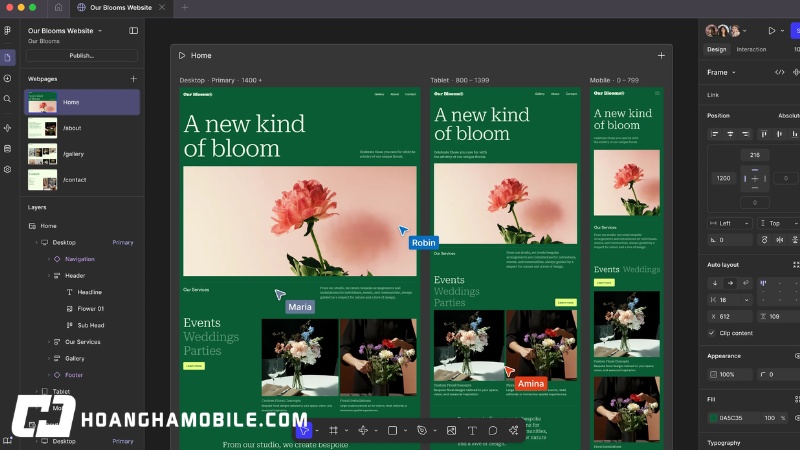Expand the Our Services layer
This screenshot has height=450, width=800.
point(49,342)
